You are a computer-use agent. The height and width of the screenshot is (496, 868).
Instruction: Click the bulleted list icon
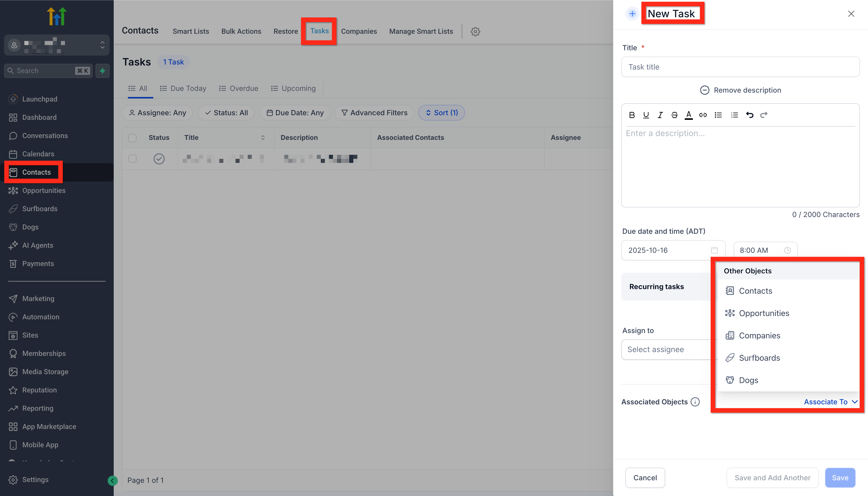[718, 115]
